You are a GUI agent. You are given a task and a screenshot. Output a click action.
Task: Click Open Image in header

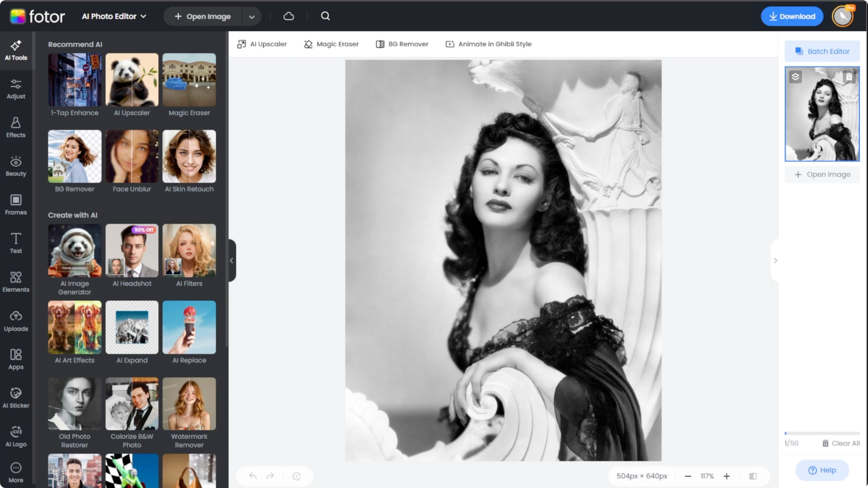coord(203,17)
